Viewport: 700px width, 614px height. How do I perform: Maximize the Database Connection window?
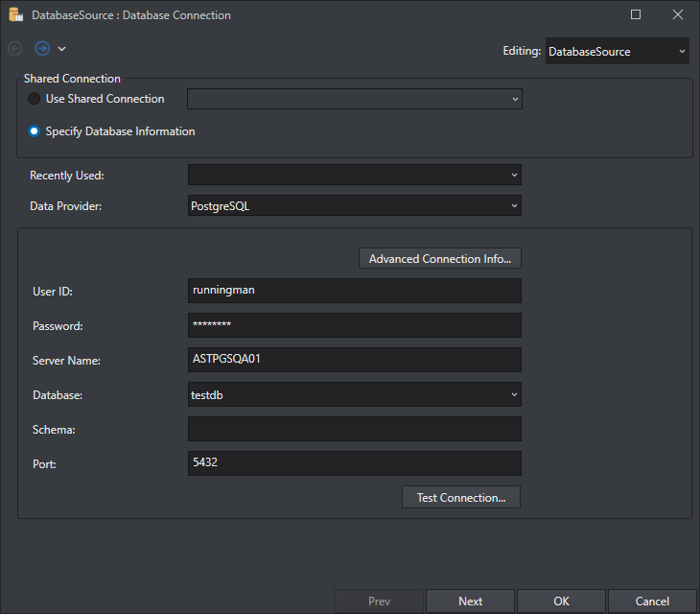[x=636, y=15]
